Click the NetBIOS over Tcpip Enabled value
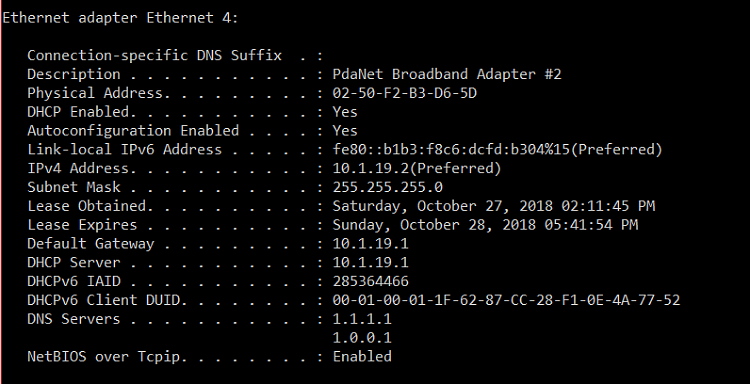 tap(362, 357)
